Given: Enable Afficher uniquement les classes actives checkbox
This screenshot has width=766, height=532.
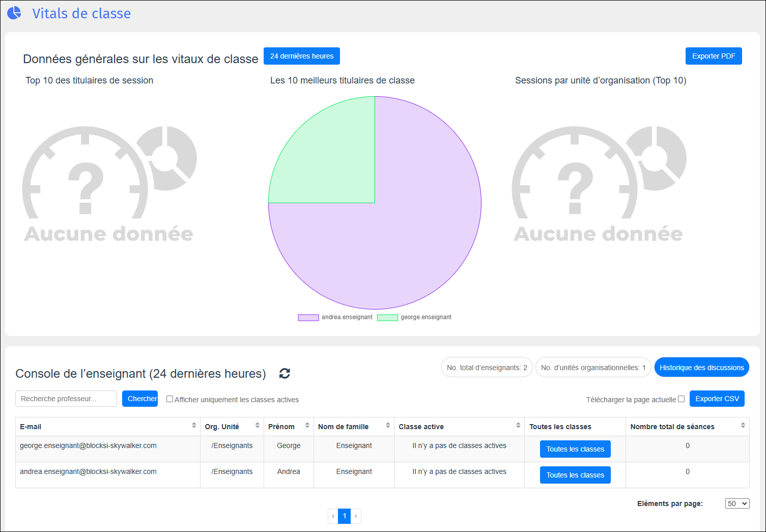Looking at the screenshot, I should coord(170,399).
